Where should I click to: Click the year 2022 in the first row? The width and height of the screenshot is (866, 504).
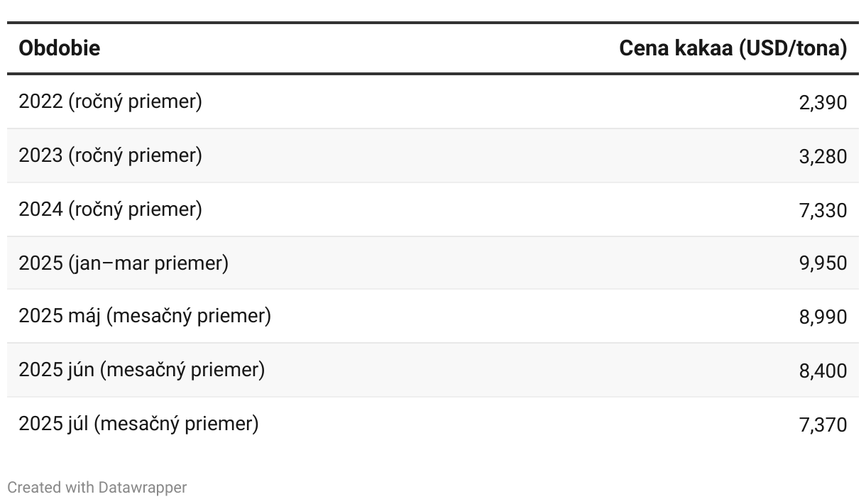(x=40, y=102)
